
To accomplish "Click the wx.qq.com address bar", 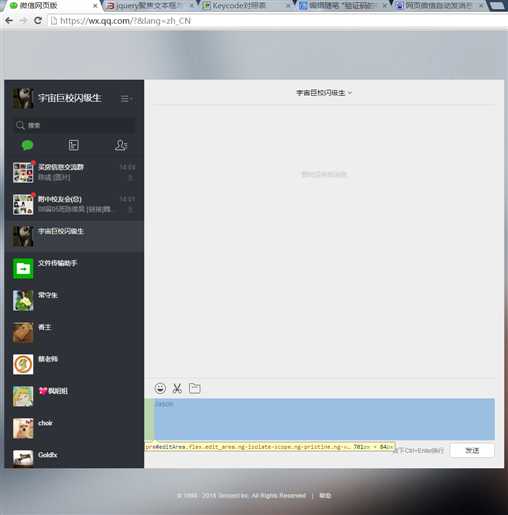I will coord(277,21).
